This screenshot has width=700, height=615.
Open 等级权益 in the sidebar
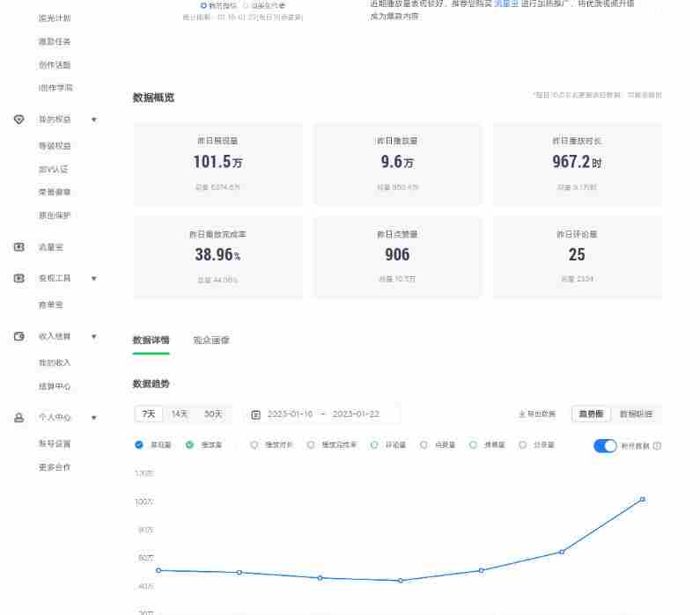[x=55, y=146]
